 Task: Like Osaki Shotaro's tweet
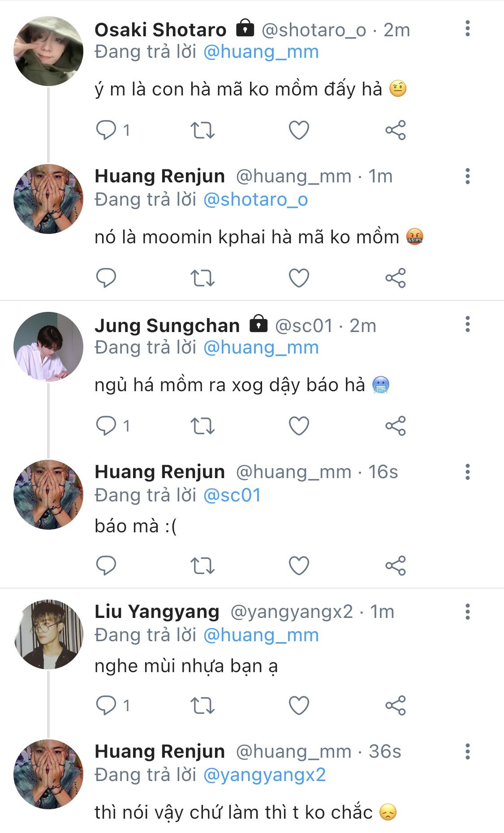[299, 130]
